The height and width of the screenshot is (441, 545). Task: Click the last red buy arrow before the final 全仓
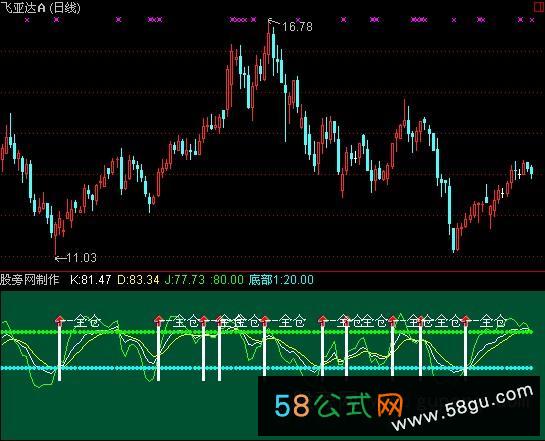click(x=465, y=320)
